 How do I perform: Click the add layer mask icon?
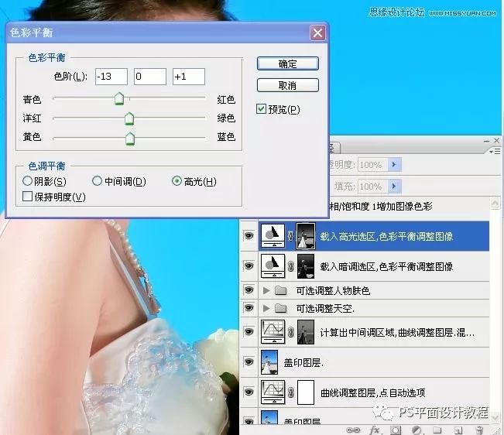396,430
